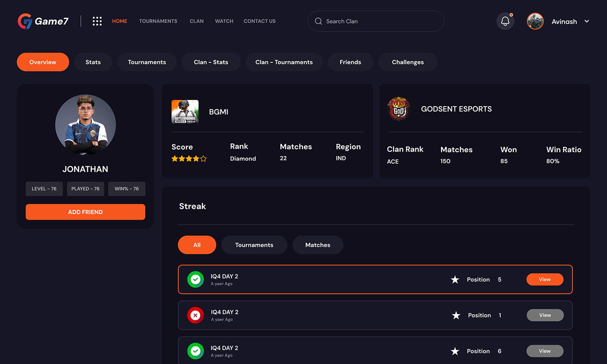
Task: Click the Game7 logo
Action: click(x=43, y=21)
